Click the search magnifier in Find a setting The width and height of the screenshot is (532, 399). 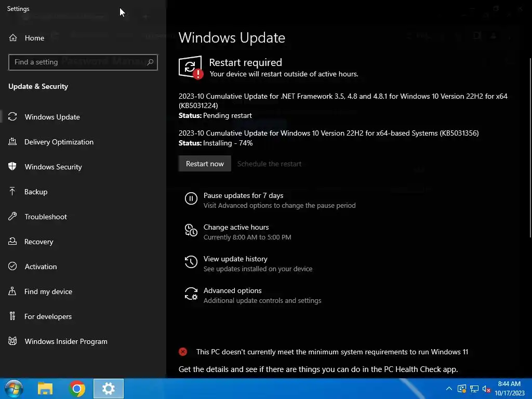click(x=150, y=62)
